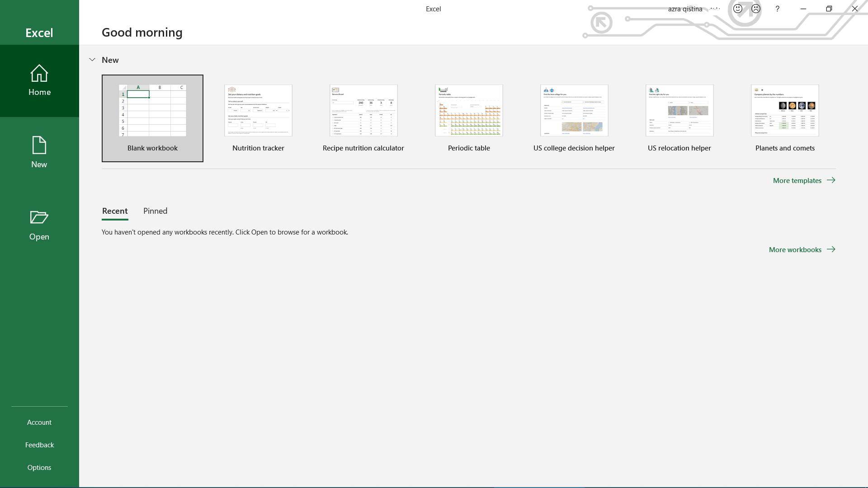Switch to the Pinned tab
Screen dimensions: 868x488
click(155, 211)
